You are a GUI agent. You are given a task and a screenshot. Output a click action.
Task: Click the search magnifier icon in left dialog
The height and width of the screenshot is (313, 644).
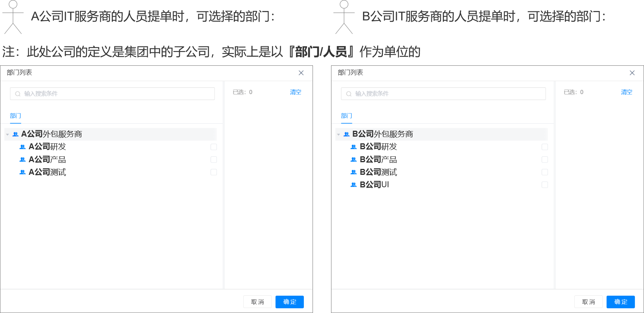18,94
